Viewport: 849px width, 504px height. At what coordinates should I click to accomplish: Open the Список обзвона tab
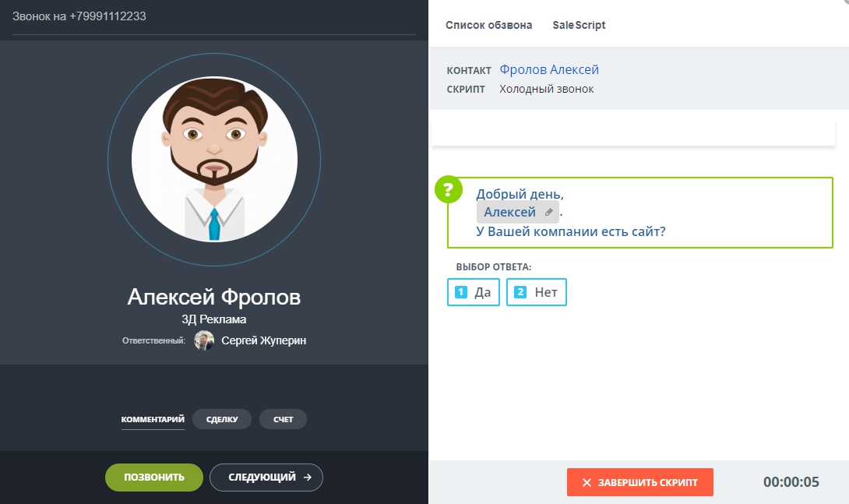(488, 25)
